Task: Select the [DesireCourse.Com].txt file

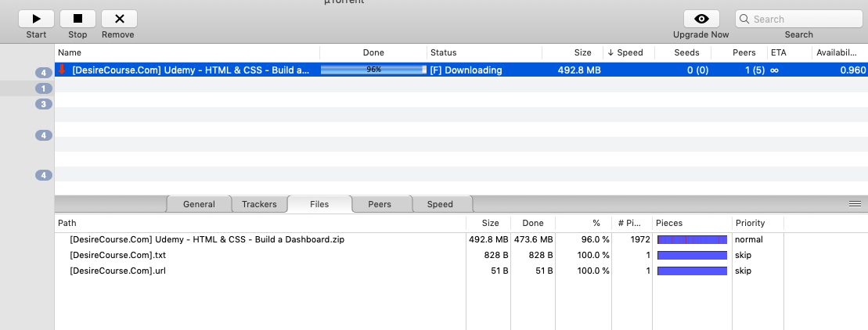Action: [x=118, y=256]
